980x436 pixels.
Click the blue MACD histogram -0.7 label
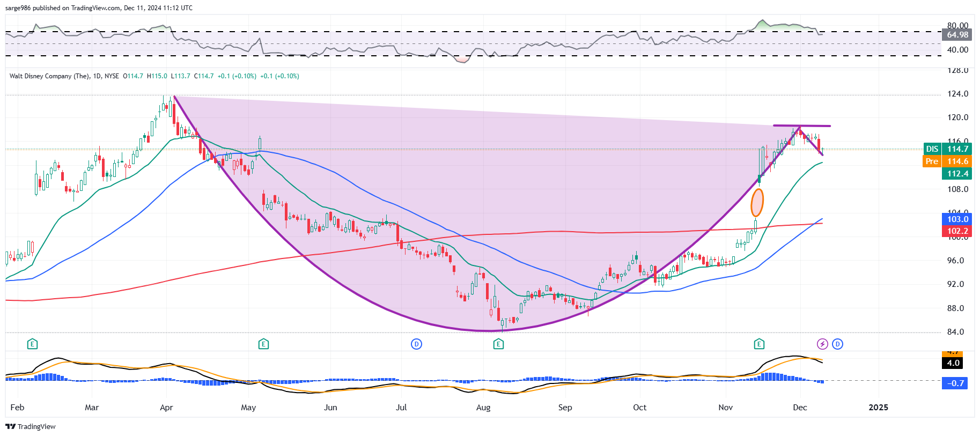[955, 383]
